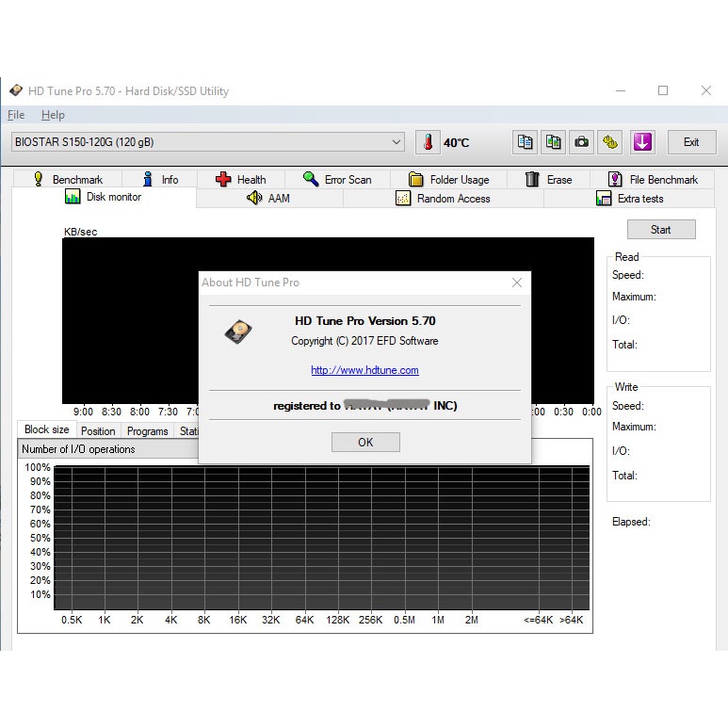Expand the BIOSTAR S150-120G drive dropdown
This screenshot has width=728, height=728.
point(396,142)
